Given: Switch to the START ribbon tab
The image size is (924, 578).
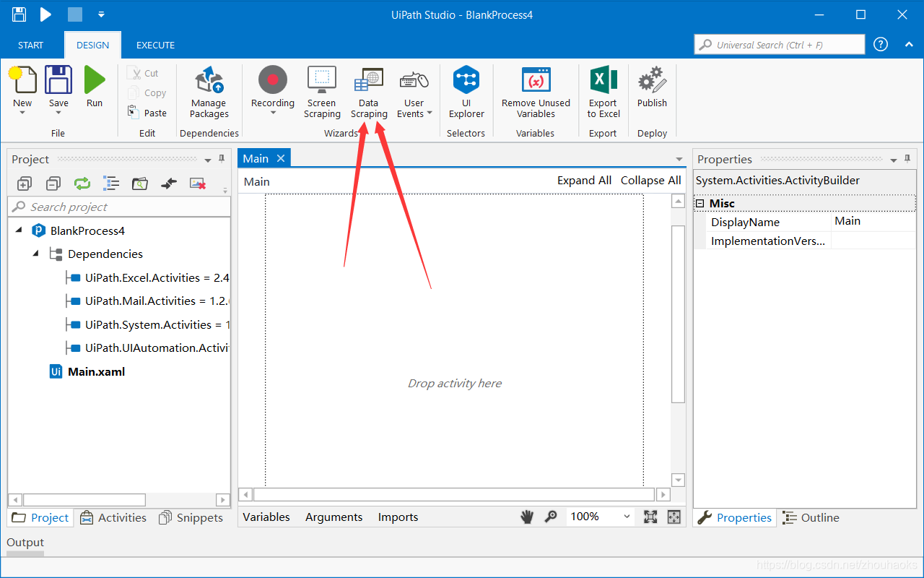Looking at the screenshot, I should point(30,45).
